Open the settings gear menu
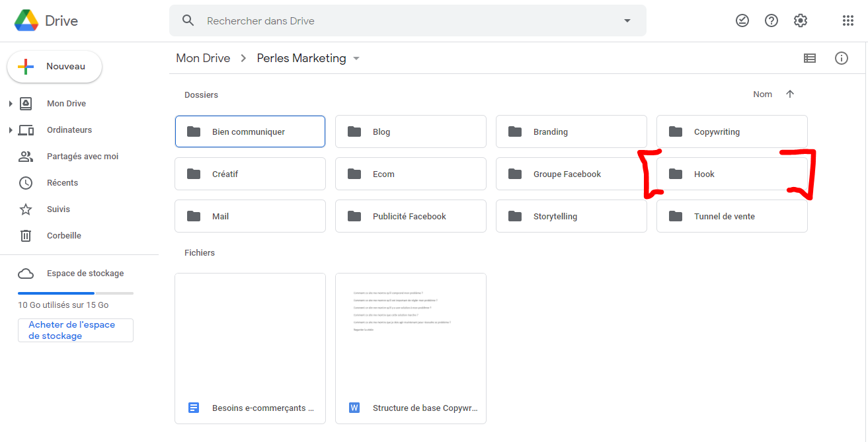868x442 pixels. [800, 20]
